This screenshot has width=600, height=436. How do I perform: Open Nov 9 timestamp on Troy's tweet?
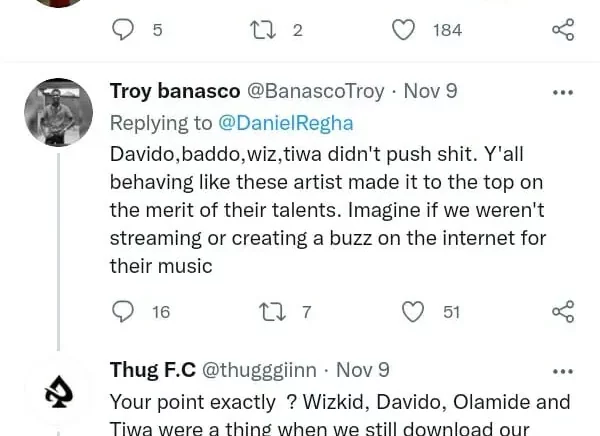[x=430, y=91]
